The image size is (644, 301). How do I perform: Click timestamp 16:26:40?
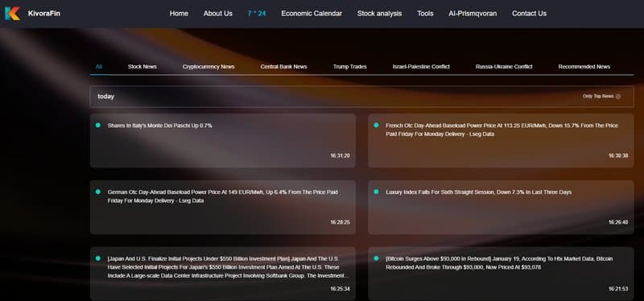[x=618, y=222]
